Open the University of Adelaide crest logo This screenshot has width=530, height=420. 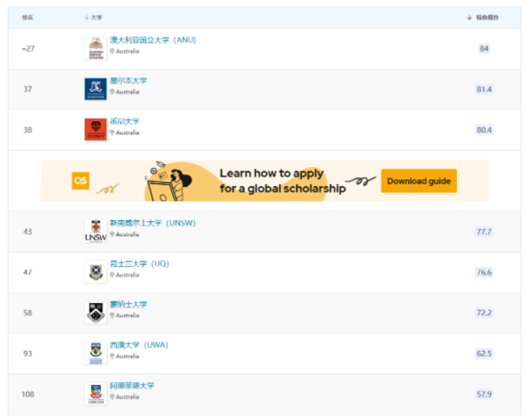(96, 394)
